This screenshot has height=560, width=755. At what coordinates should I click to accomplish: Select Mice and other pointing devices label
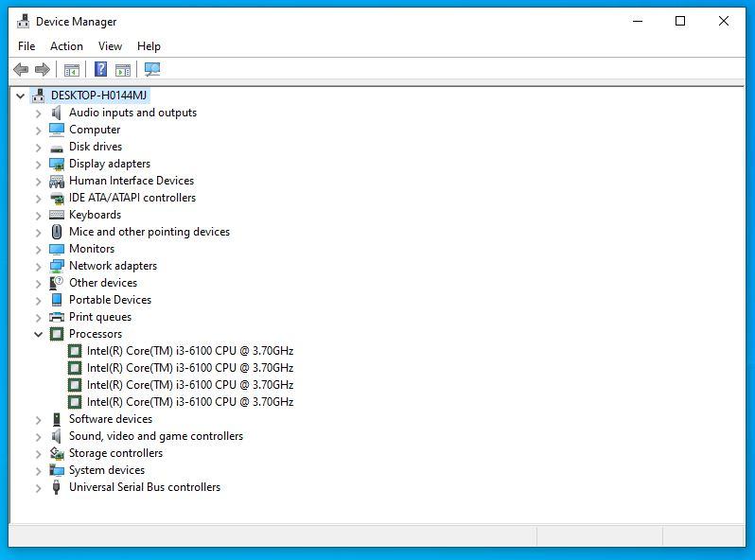(149, 232)
